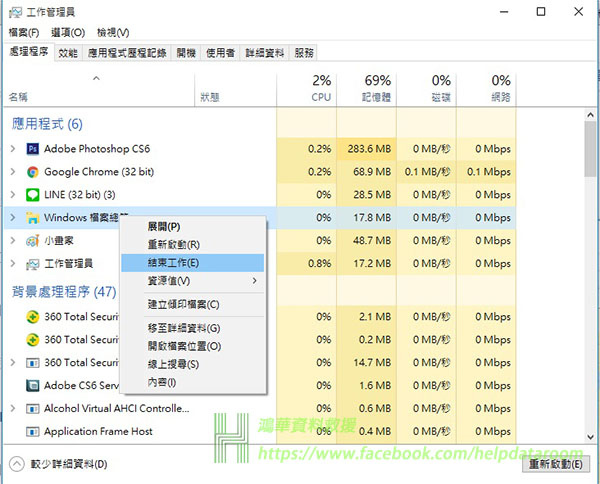
Task: Click the Adobe Photoshop CS6 icon
Action: coord(33,149)
